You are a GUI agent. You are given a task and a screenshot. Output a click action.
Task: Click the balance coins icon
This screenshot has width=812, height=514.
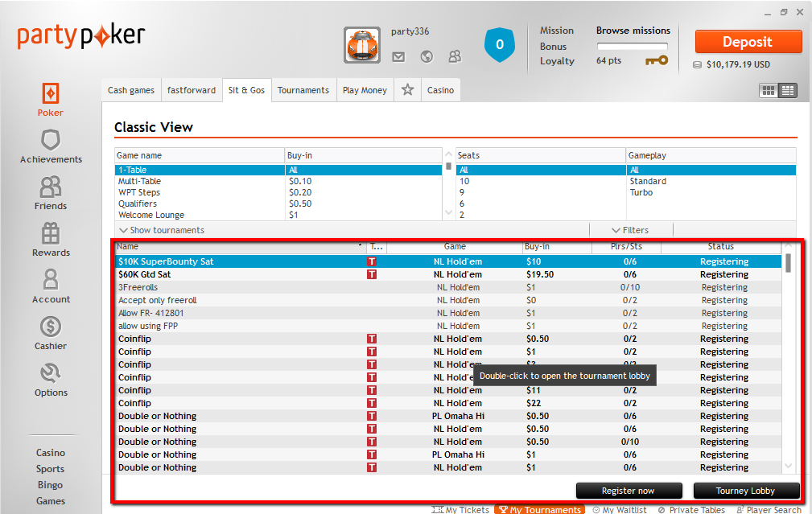point(697,64)
